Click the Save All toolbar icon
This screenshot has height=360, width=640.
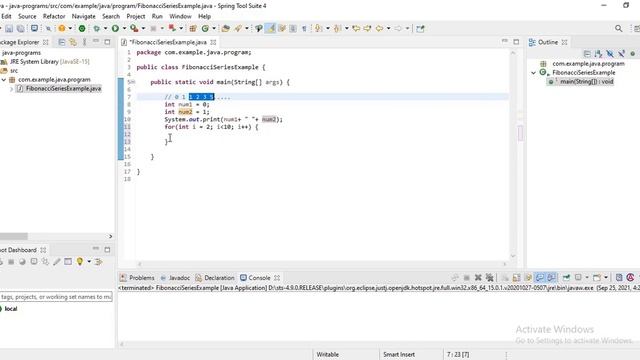click(20, 29)
